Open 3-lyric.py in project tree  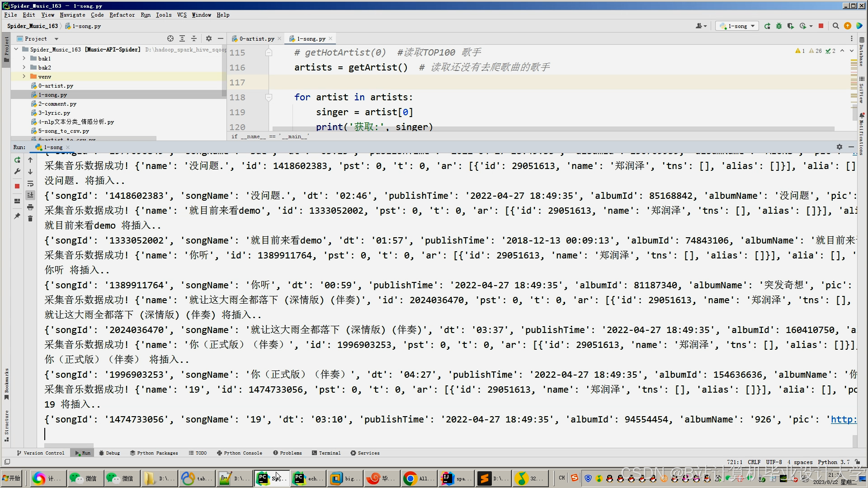[x=54, y=113]
